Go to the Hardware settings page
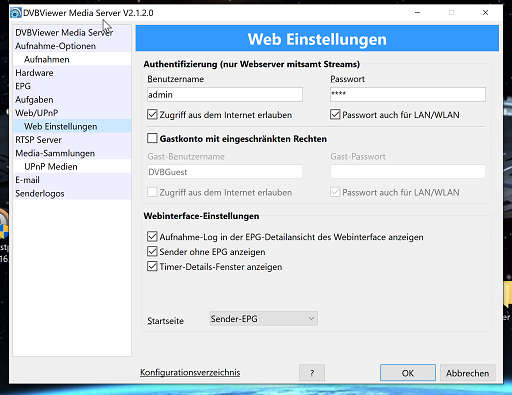Screen dimensions: 512x395 (72, 73)
